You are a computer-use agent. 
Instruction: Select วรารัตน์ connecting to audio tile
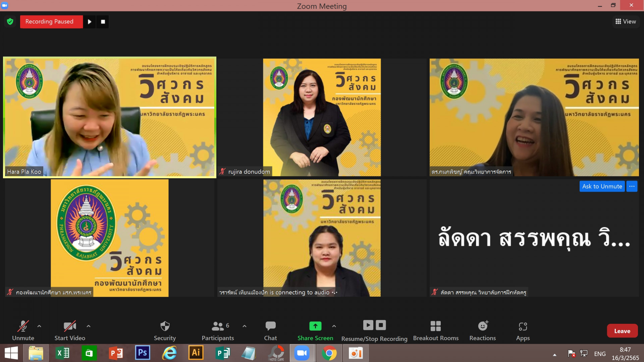coord(322,238)
